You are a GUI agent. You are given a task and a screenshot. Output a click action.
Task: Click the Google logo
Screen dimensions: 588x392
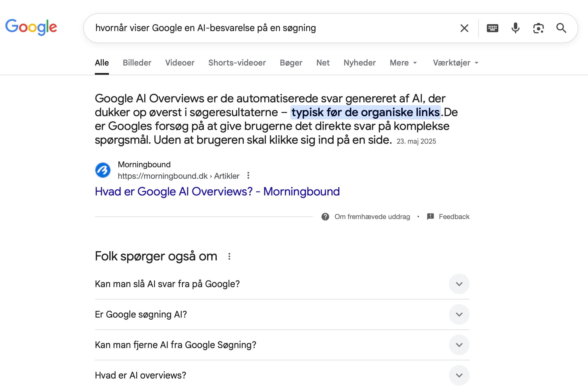coord(31,27)
